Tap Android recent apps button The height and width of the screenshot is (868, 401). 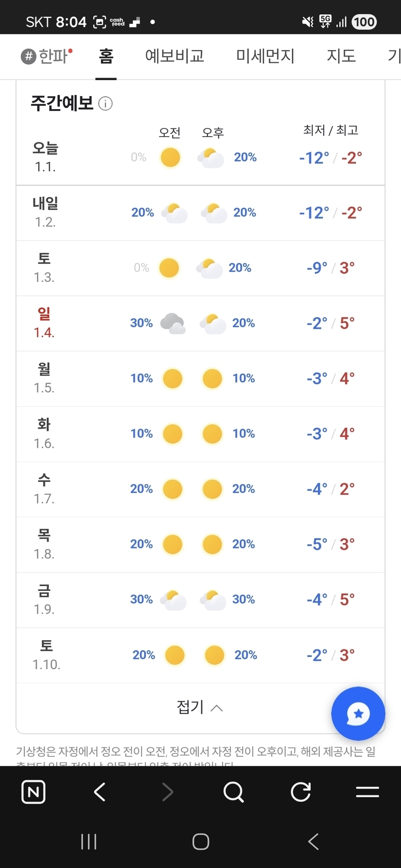coord(89,842)
